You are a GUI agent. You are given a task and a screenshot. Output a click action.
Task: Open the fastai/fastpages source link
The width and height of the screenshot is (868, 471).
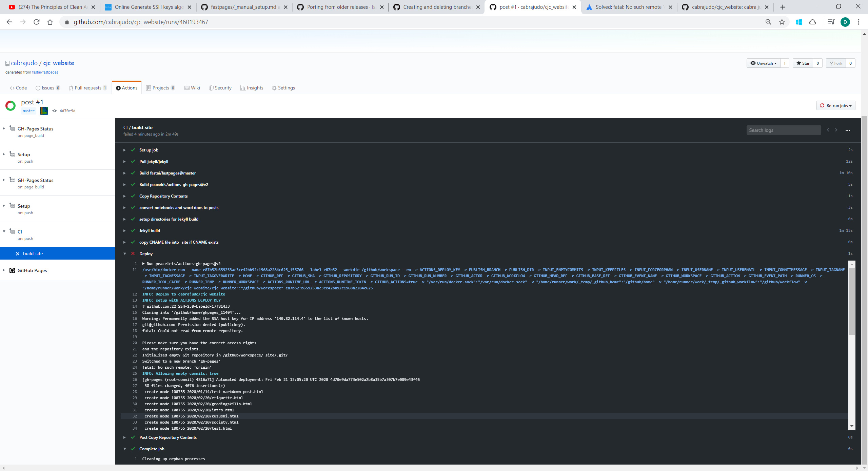click(45, 72)
